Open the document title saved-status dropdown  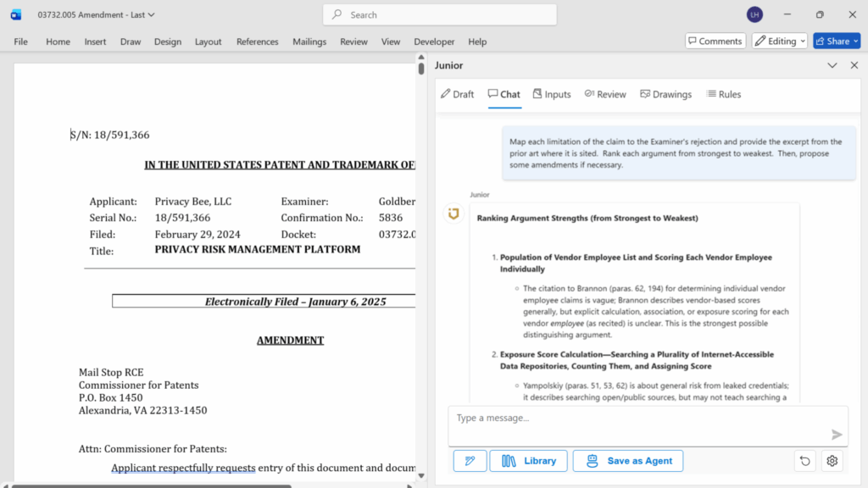click(152, 14)
